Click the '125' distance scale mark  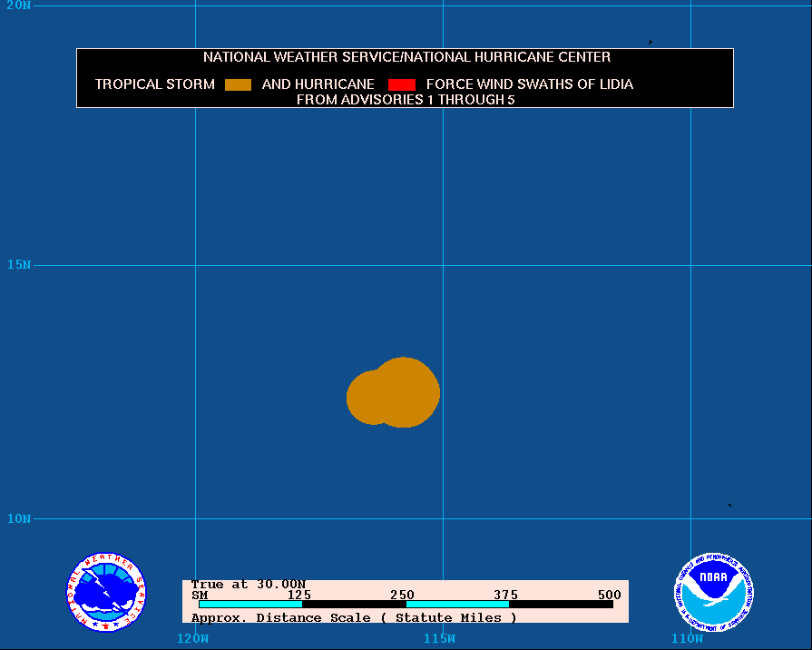click(x=299, y=595)
